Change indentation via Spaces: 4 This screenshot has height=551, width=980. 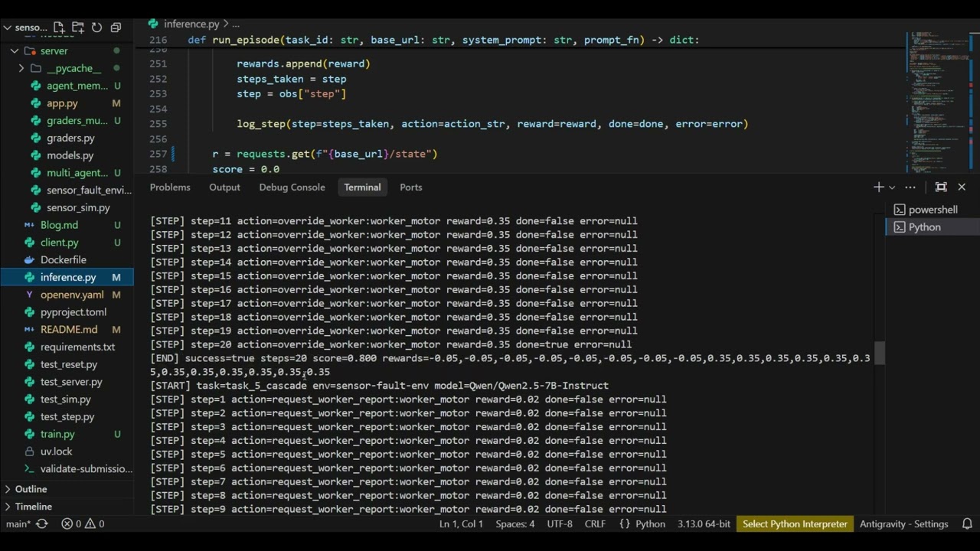coord(515,524)
